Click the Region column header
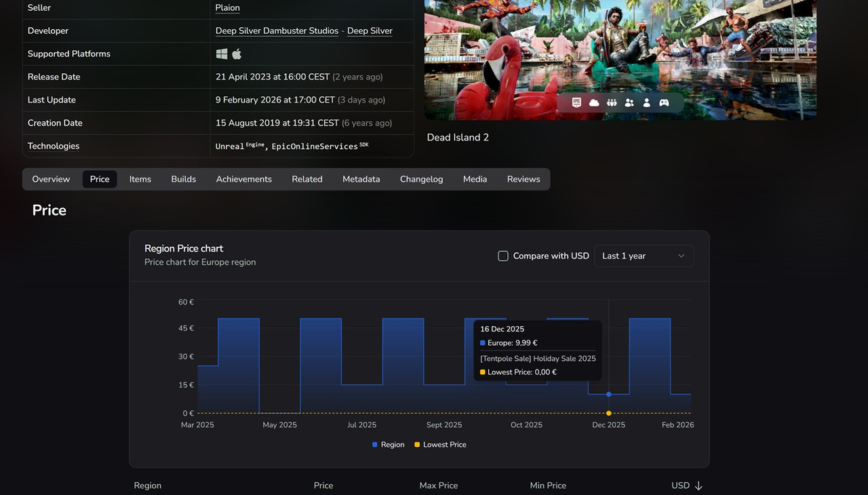Viewport: 868px width, 495px height. [x=147, y=486]
